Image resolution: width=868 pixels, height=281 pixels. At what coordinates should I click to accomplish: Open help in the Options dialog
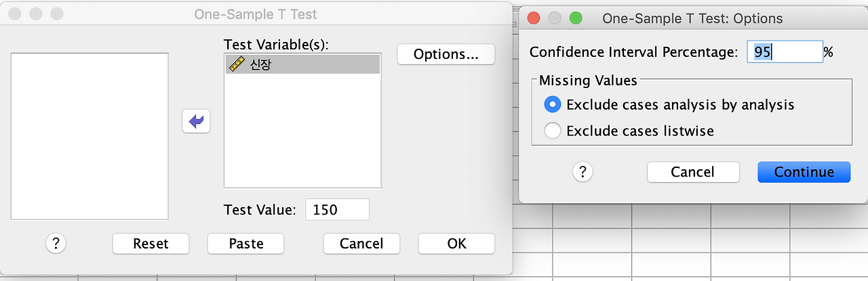click(583, 172)
